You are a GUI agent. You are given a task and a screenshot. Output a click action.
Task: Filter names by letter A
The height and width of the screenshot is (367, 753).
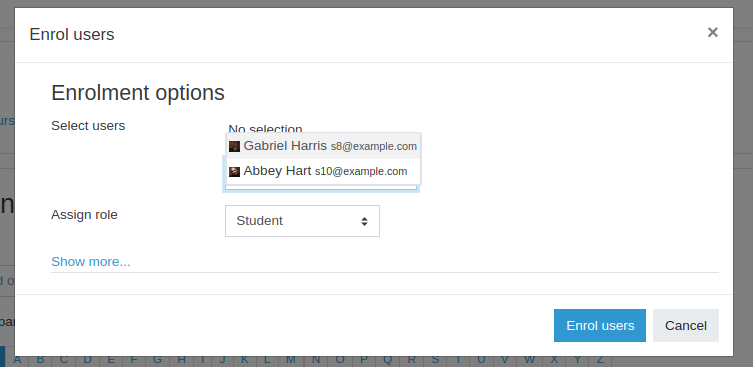[x=17, y=360]
